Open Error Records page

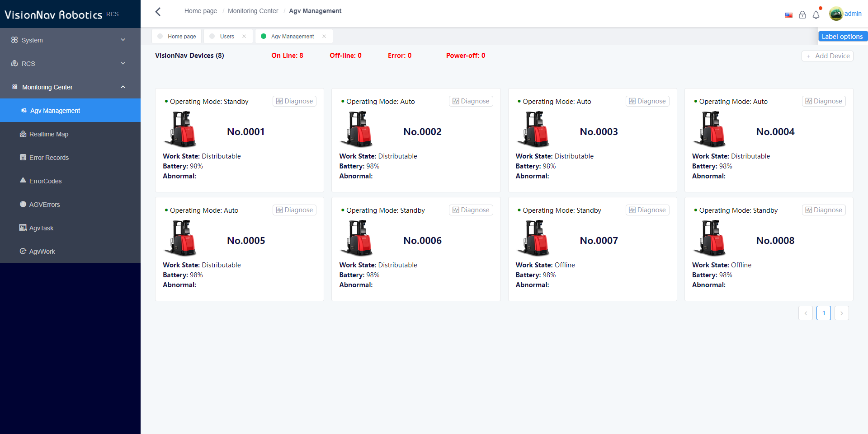(x=49, y=158)
